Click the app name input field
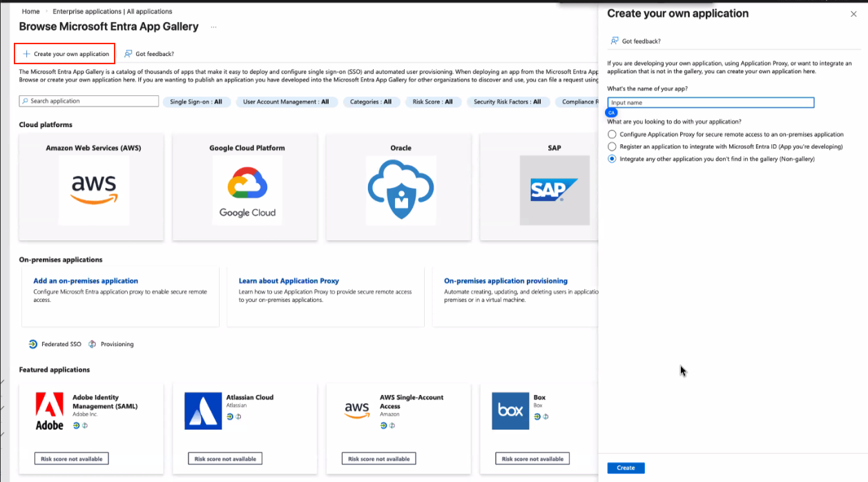 click(711, 103)
